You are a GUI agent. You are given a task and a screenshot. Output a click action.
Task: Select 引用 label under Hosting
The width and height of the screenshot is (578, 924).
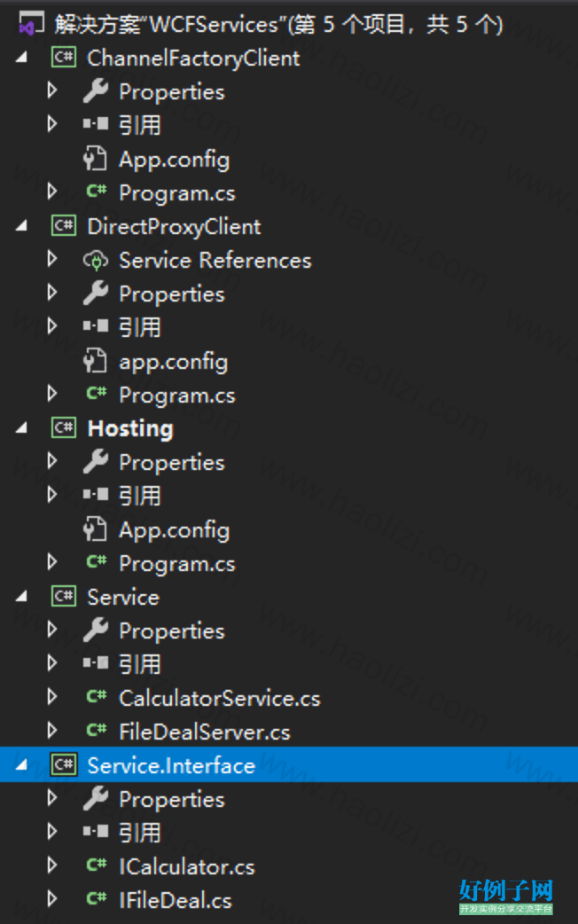pyautogui.click(x=140, y=496)
